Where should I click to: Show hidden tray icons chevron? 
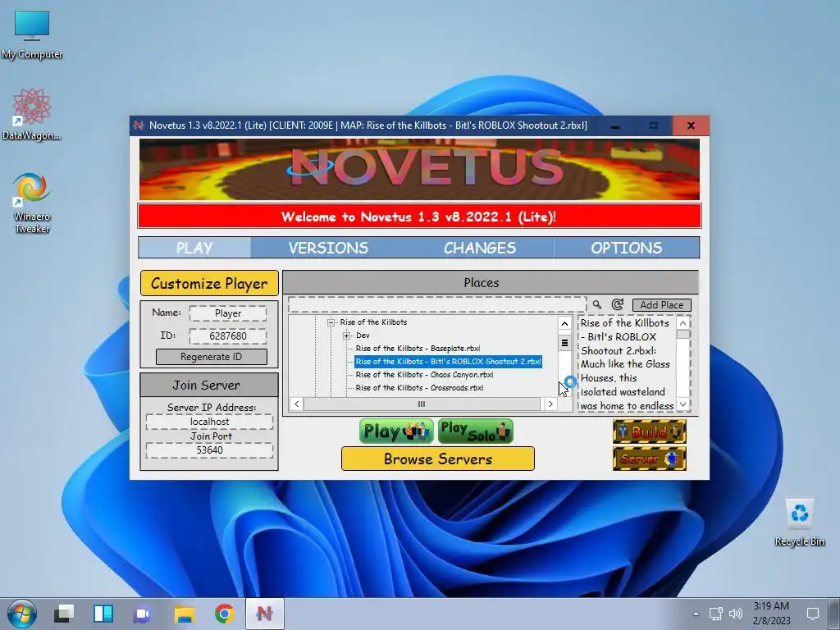(696, 614)
